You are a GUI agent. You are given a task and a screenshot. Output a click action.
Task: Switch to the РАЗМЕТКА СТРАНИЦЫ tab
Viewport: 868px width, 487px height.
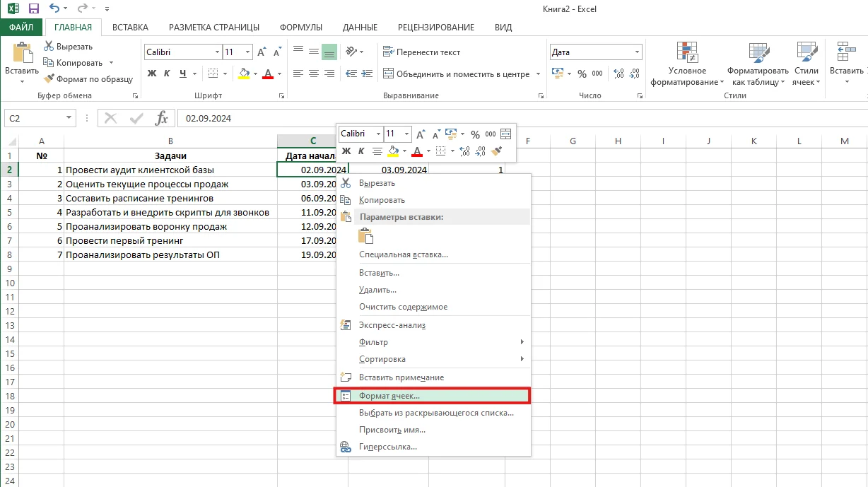[213, 28]
